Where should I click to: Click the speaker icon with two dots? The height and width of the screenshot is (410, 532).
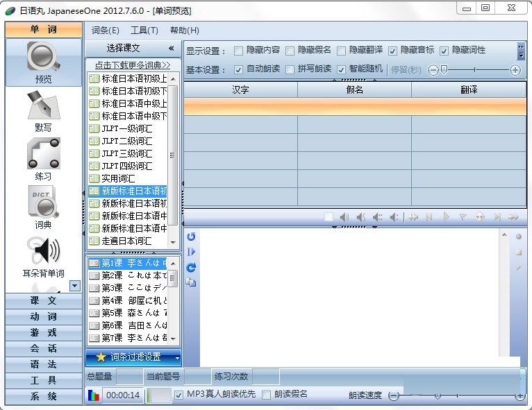click(394, 217)
